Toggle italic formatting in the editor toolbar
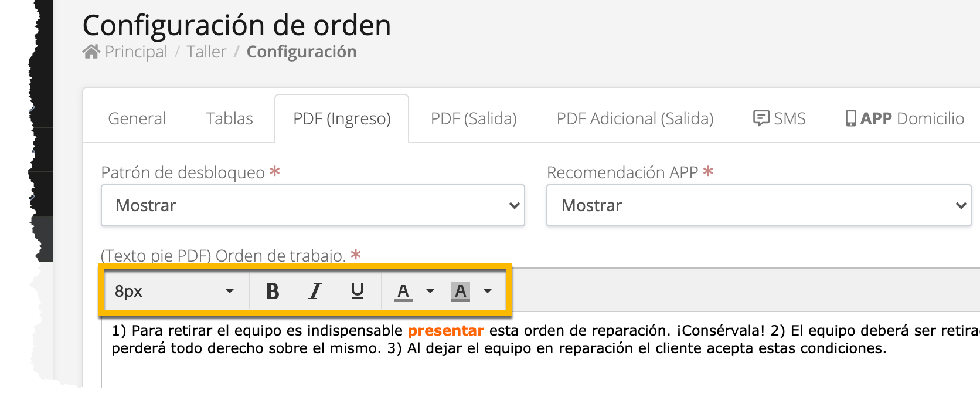 (315, 291)
